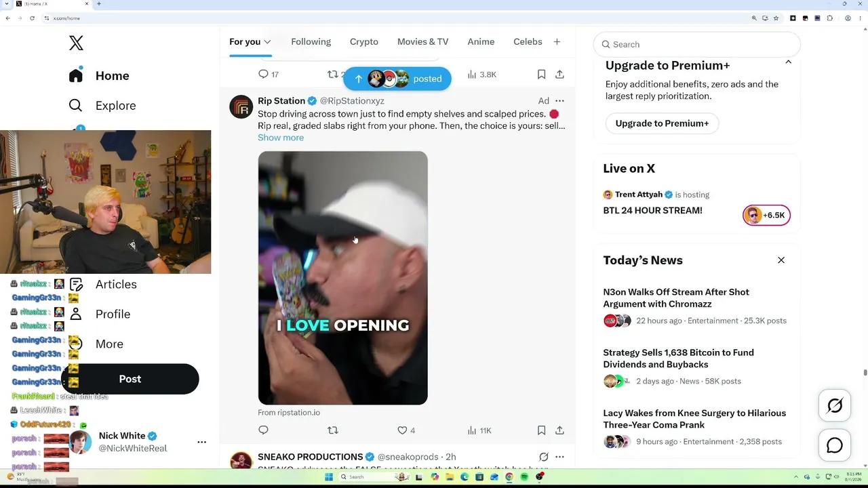This screenshot has height=488, width=868.
Task: View the Rip Station ad's 11K views
Action: pos(479,430)
